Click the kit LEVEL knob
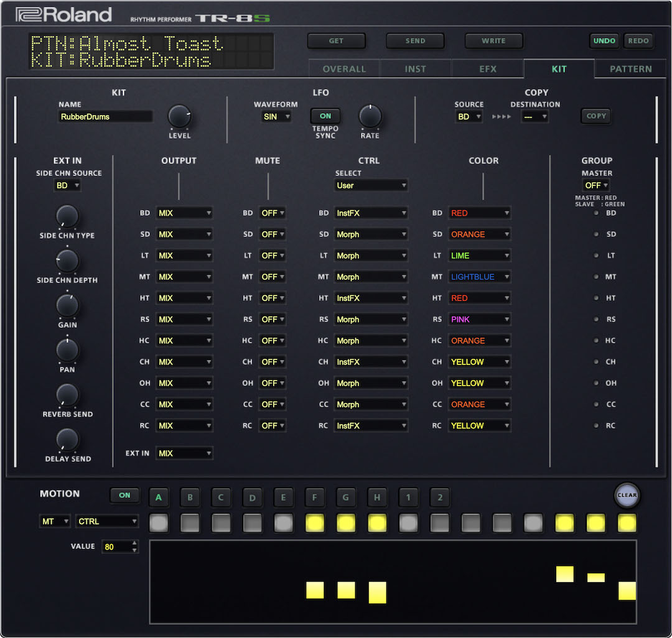The image size is (672, 638). pyautogui.click(x=179, y=116)
